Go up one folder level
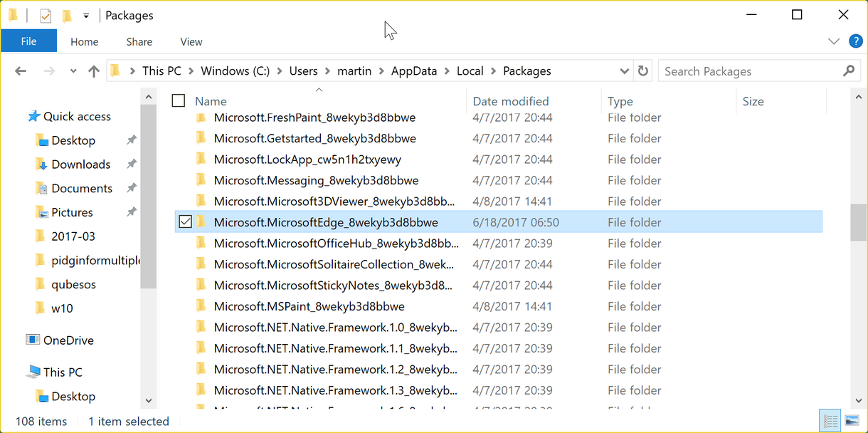This screenshot has width=868, height=433. (94, 71)
